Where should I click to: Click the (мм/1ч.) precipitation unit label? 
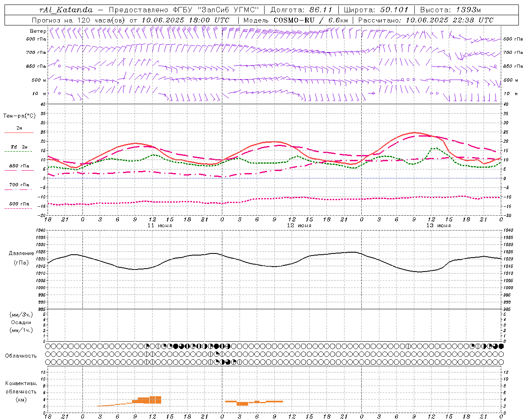21,330
